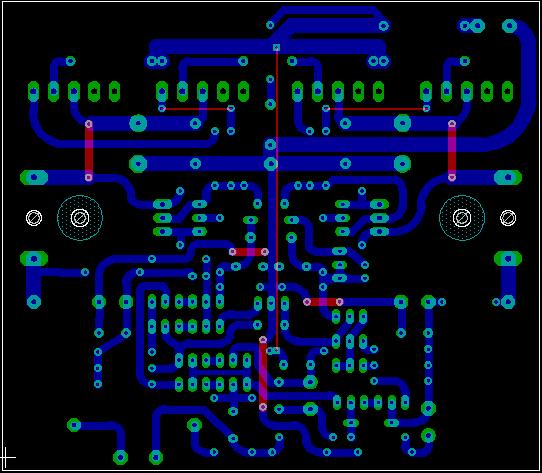Click the small white hole at far left edge
Image resolution: width=542 pixels, height=473 pixels.
pos(34,218)
